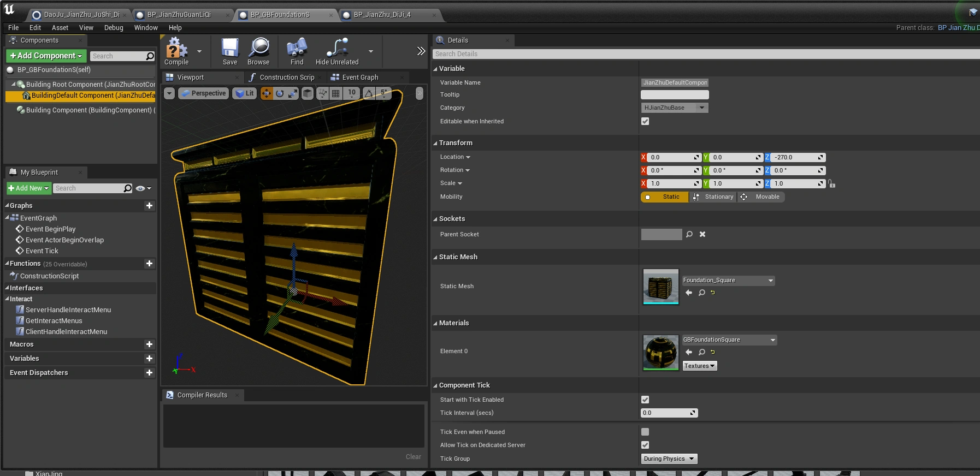Screen dimensions: 980x476
Task: Open the Foundation_Square mesh dropdown
Action: click(x=728, y=281)
